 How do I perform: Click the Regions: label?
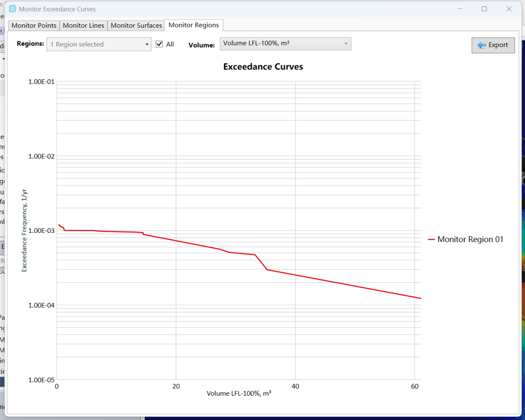point(30,44)
